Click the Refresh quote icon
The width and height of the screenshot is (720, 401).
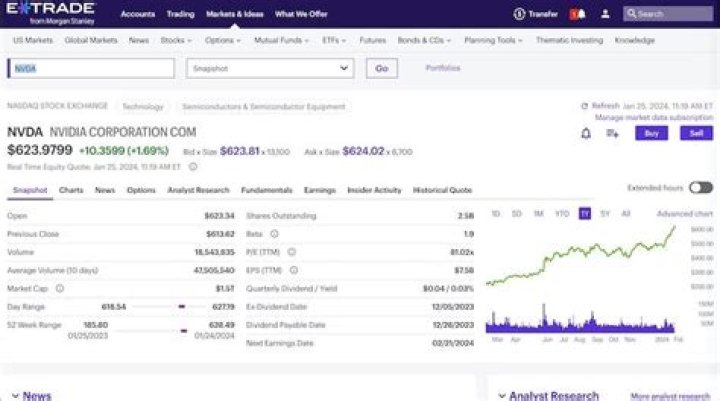click(x=585, y=106)
